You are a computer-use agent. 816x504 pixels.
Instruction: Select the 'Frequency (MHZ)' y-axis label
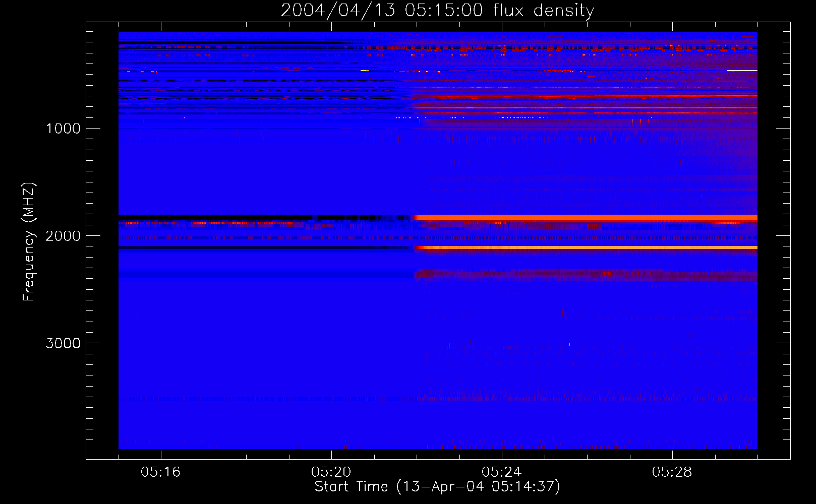coord(29,242)
